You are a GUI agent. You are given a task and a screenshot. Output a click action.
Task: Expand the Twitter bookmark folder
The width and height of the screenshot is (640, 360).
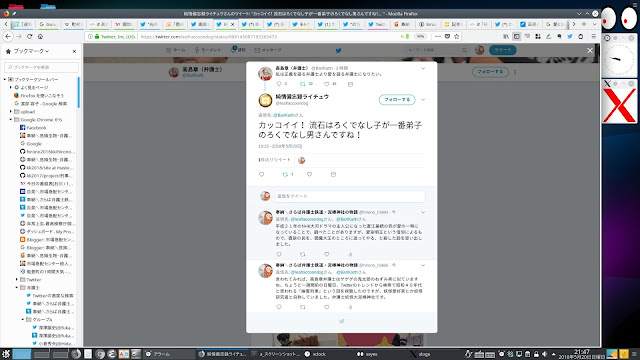17,280
